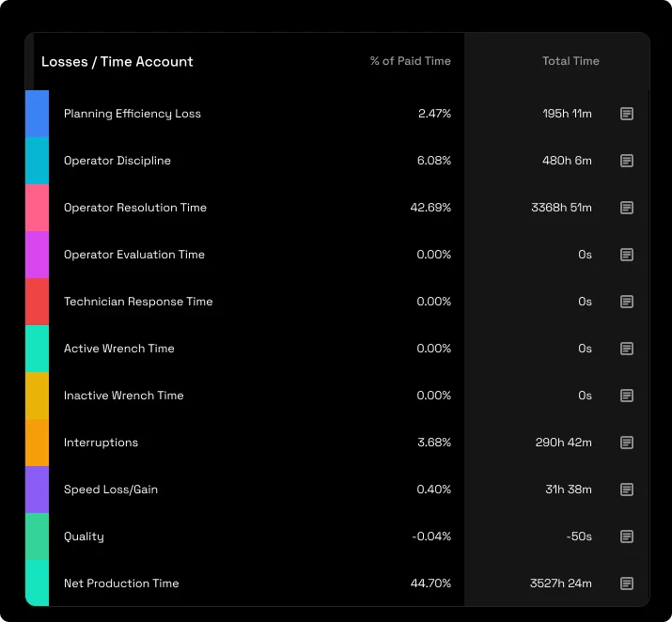672x622 pixels.
Task: Click the '31h 38m' total time value
Action: click(569, 490)
